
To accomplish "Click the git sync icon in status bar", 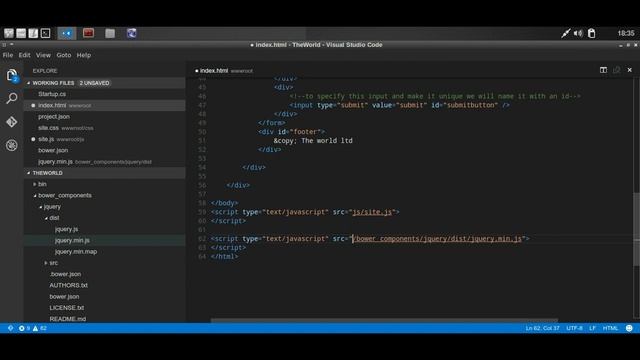I will pos(11,328).
